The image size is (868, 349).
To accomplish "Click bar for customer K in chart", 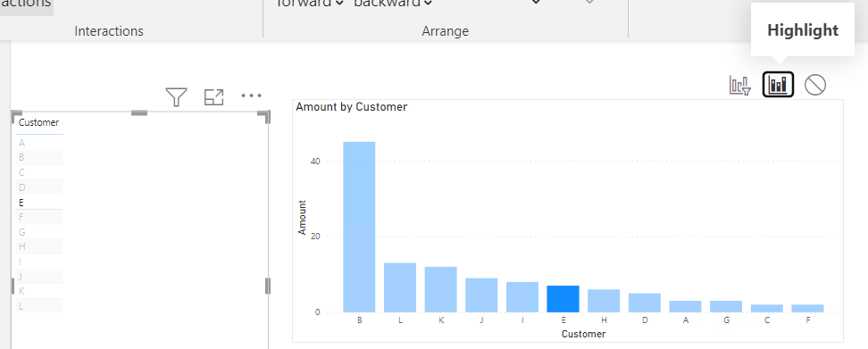I will click(440, 289).
